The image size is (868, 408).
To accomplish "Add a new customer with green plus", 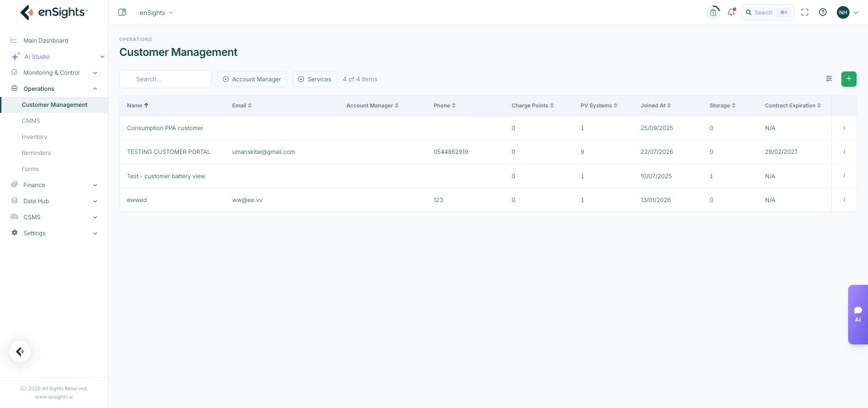I will coord(849,79).
